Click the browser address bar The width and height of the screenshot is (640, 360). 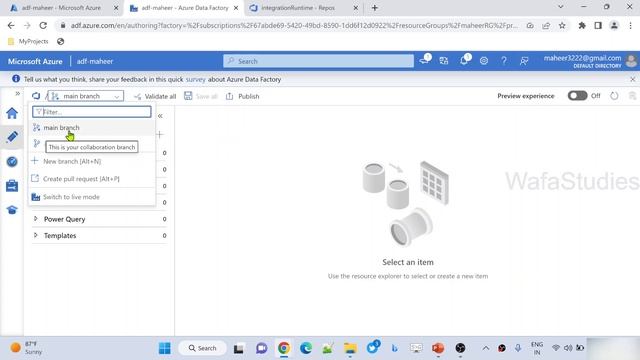294,25
